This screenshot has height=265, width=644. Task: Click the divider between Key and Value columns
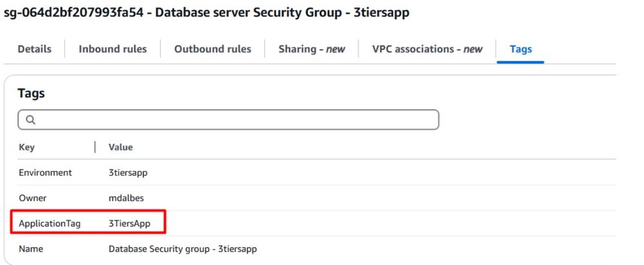point(95,147)
